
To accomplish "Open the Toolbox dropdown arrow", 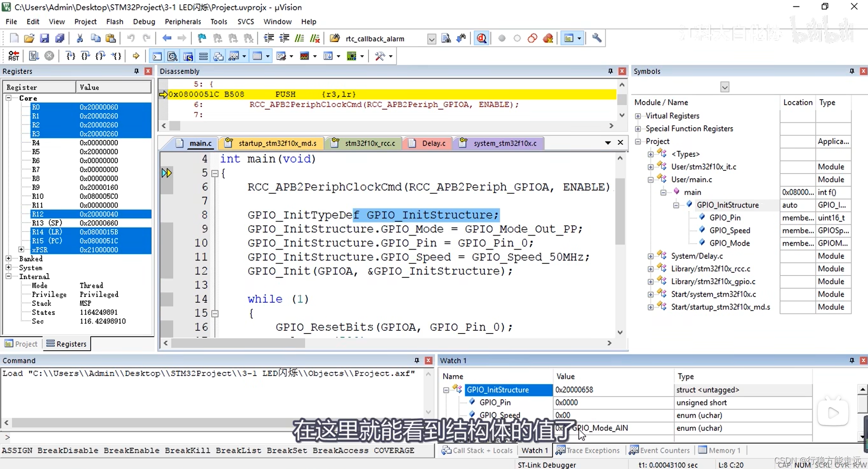I will click(x=391, y=57).
